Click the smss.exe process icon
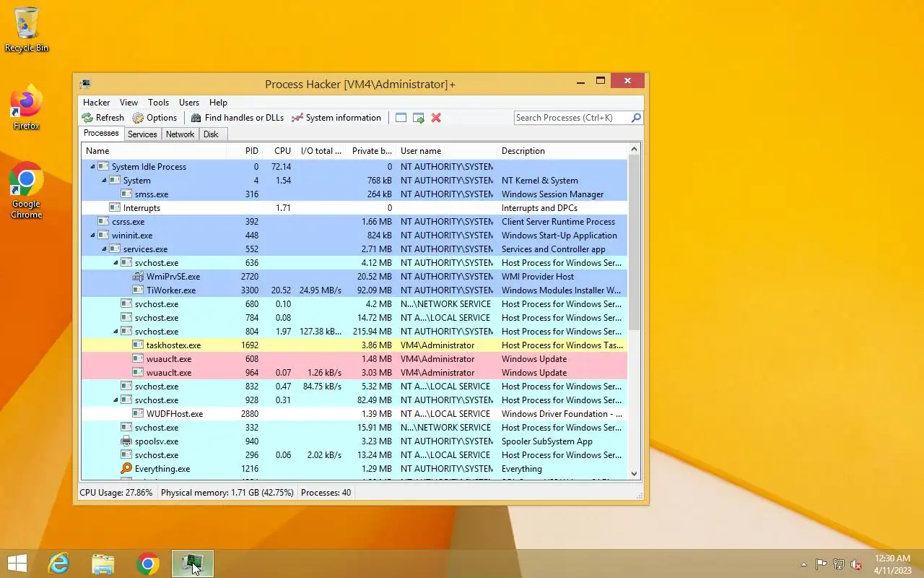924x578 pixels. [x=126, y=194]
